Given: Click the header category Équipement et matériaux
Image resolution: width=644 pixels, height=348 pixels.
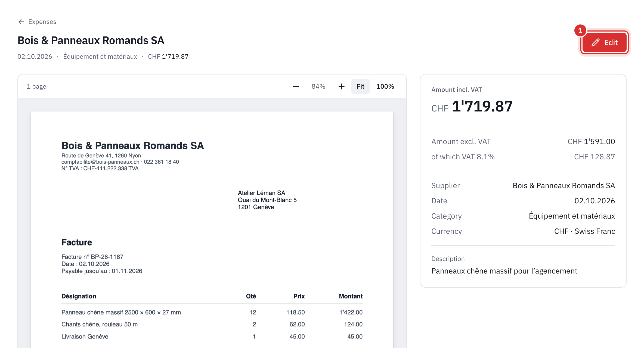Looking at the screenshot, I should (100, 57).
